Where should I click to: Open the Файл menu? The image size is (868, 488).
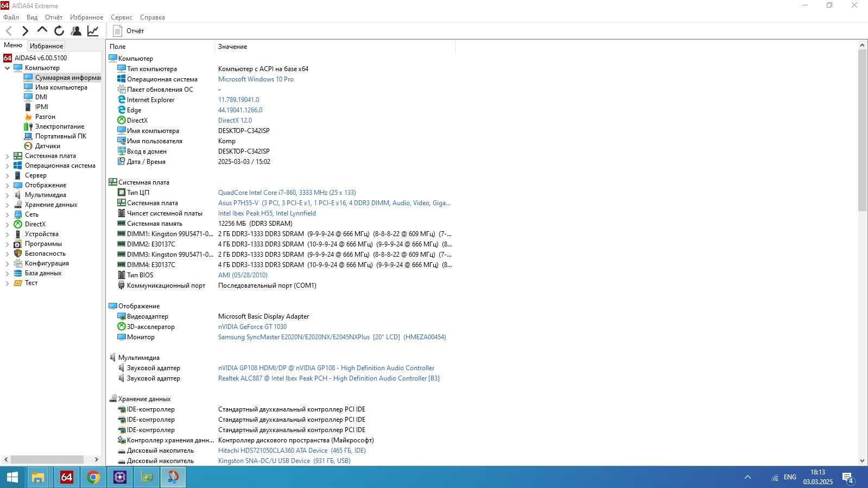pyautogui.click(x=11, y=17)
